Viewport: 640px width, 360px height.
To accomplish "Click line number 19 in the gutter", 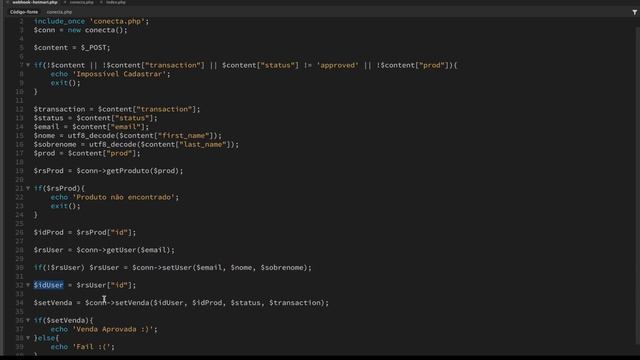I will coord(20,171).
